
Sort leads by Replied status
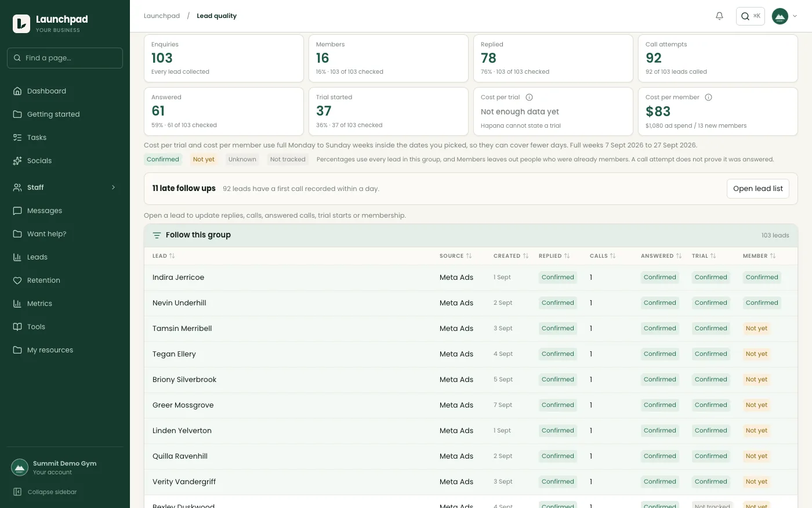pos(554,256)
